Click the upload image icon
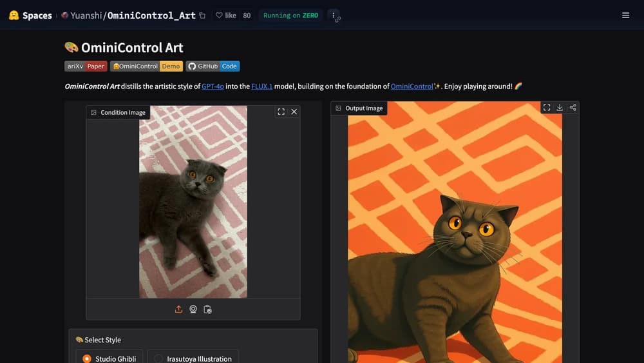This screenshot has width=644, height=363. 178,309
